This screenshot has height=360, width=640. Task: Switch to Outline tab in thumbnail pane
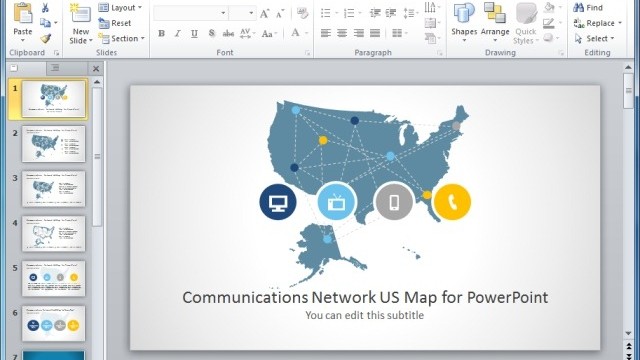[66, 68]
